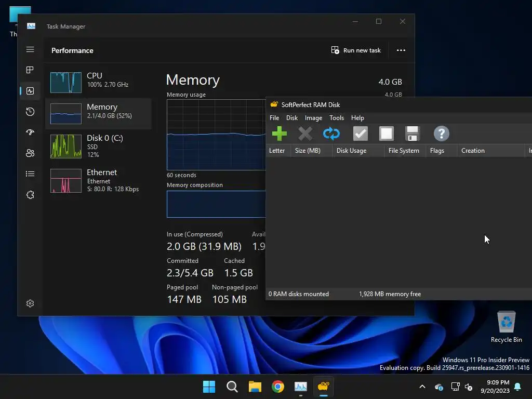Open the Processes page in Task Manager sidebar
Image resolution: width=532 pixels, height=399 pixels.
(x=30, y=70)
